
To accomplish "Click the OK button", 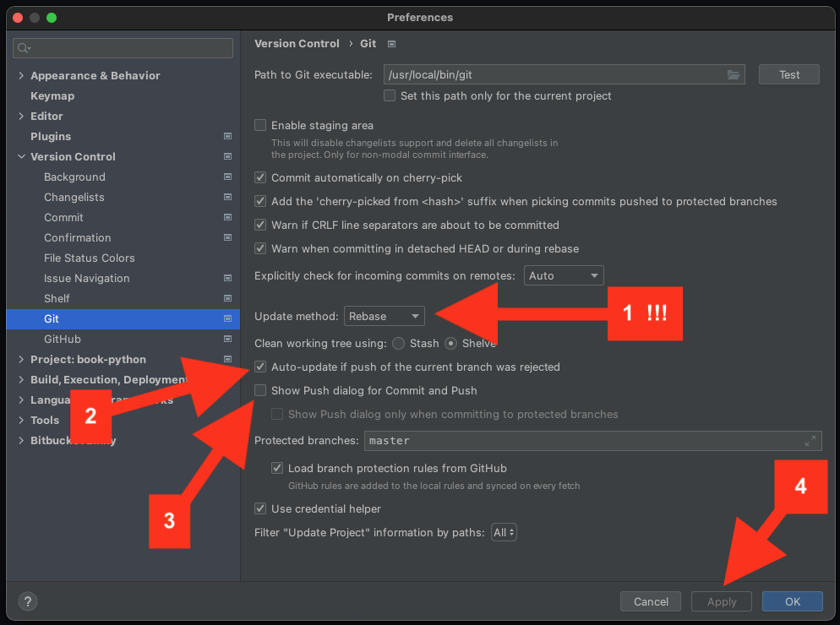I will point(792,601).
